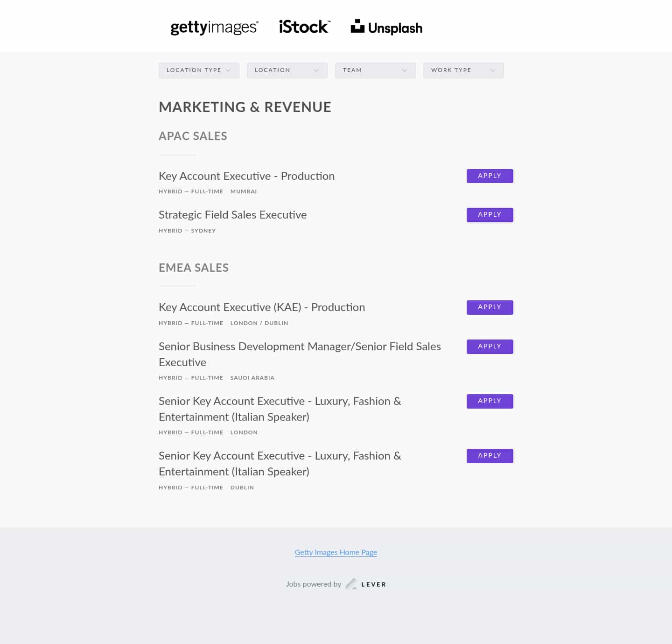Viewport: 672px width, 644px height.
Task: Select the APAC SALES section header
Action: pos(193,136)
